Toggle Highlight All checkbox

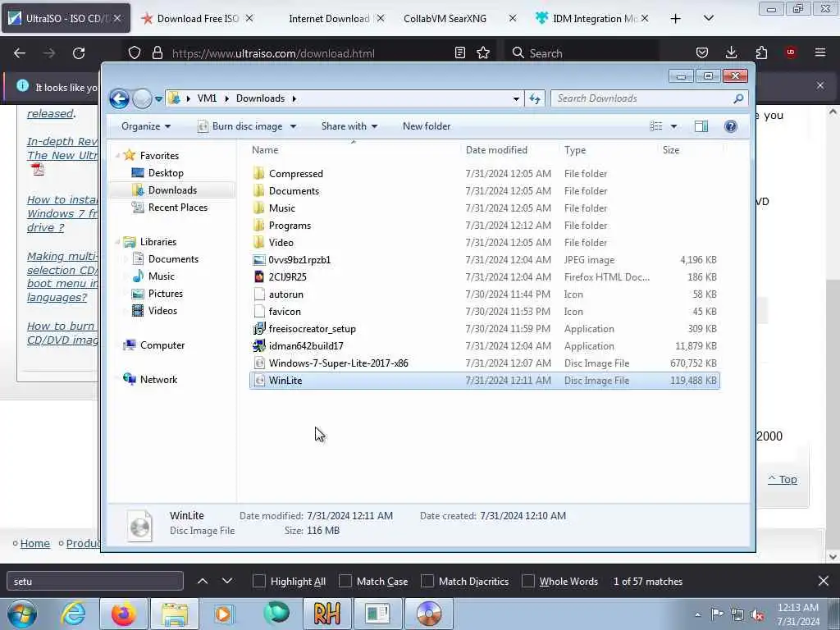tap(258, 582)
